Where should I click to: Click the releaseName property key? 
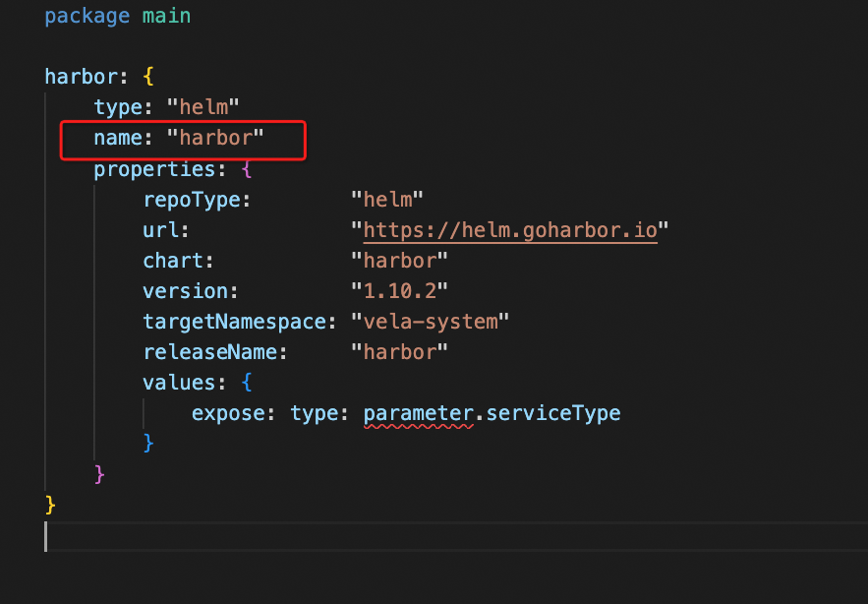coord(214,351)
